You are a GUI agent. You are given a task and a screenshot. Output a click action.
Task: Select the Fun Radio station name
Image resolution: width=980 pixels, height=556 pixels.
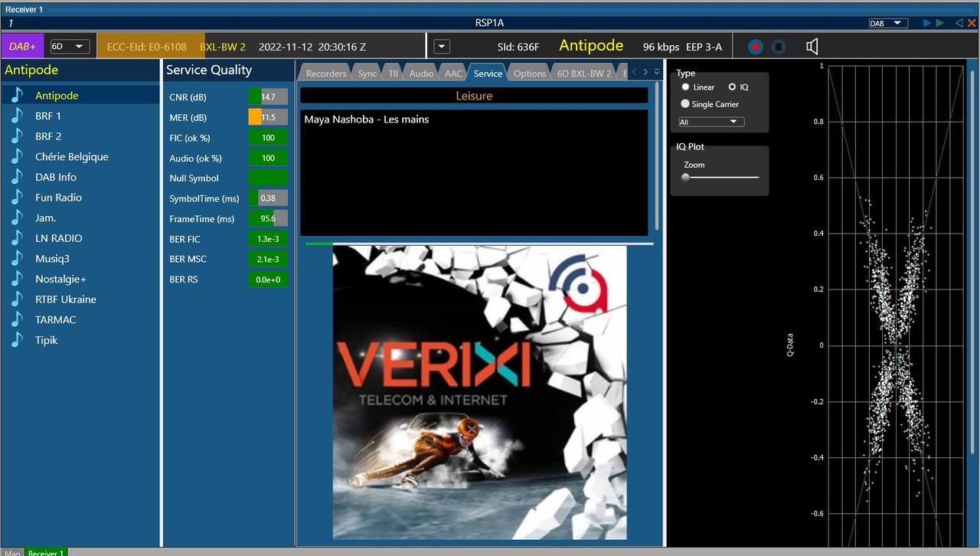click(58, 197)
